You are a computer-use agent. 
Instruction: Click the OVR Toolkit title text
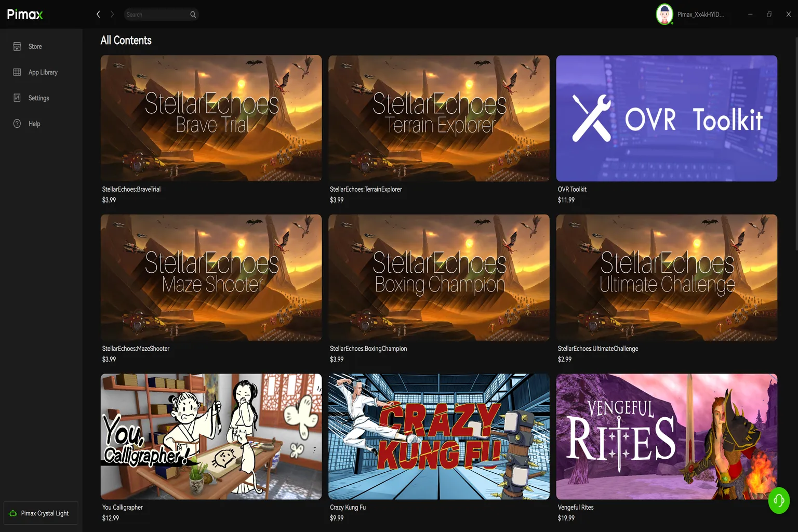click(572, 189)
